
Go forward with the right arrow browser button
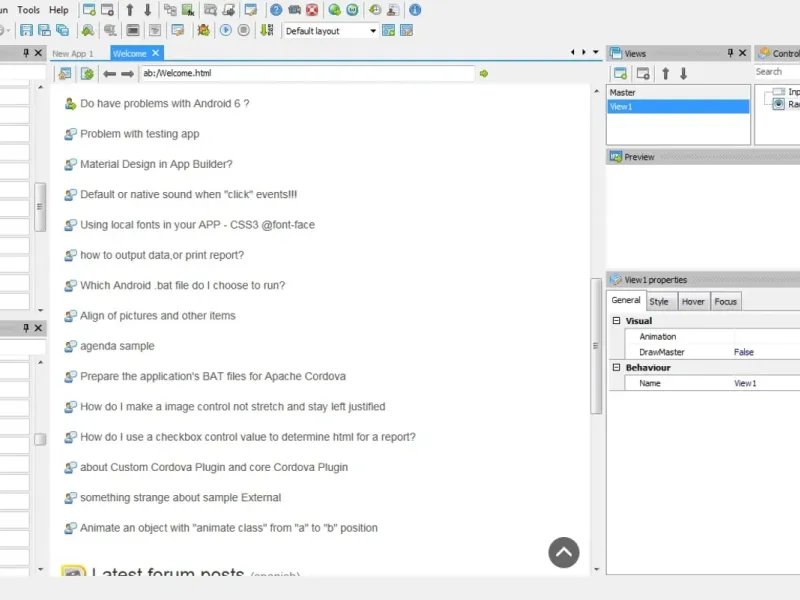[x=128, y=74]
